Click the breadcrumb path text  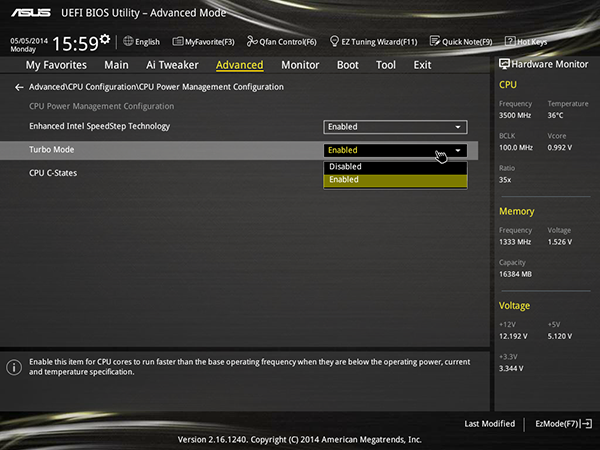[x=156, y=87]
